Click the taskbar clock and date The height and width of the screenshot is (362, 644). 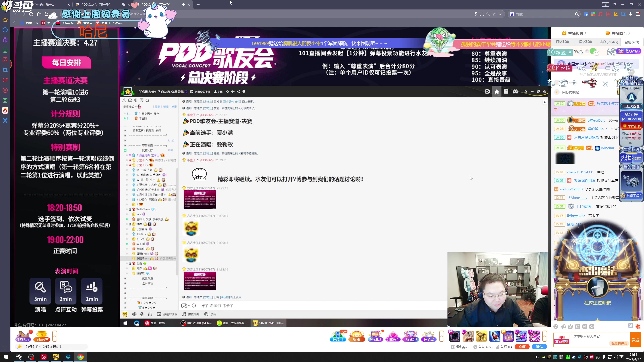point(633,357)
